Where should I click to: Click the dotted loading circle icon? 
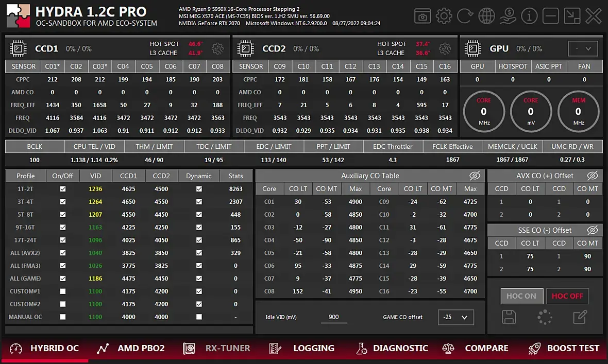[545, 317]
